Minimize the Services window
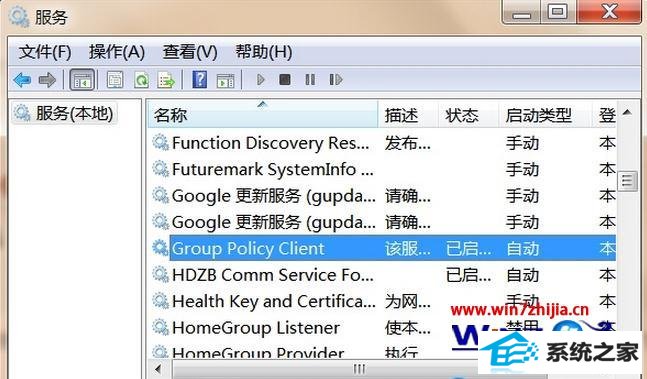 point(522,12)
